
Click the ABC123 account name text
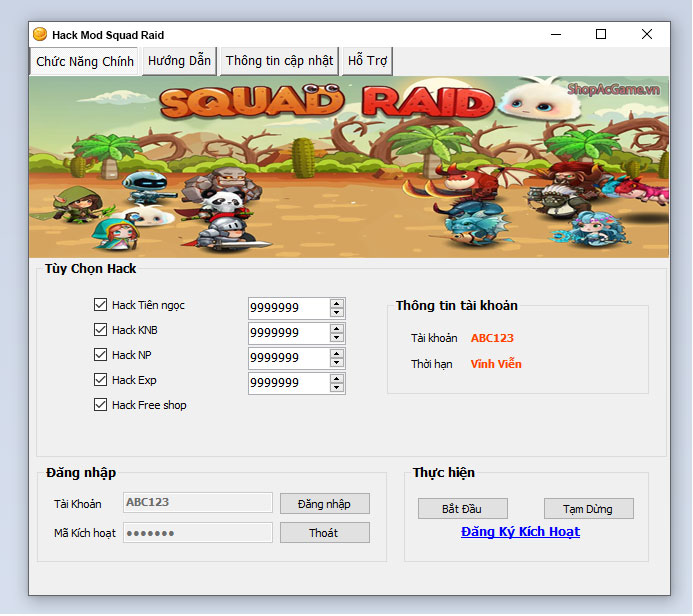pyautogui.click(x=492, y=338)
